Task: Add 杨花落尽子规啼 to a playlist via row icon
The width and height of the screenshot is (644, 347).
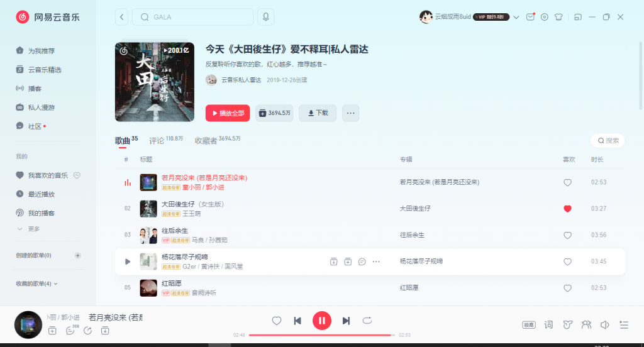Action: point(348,262)
